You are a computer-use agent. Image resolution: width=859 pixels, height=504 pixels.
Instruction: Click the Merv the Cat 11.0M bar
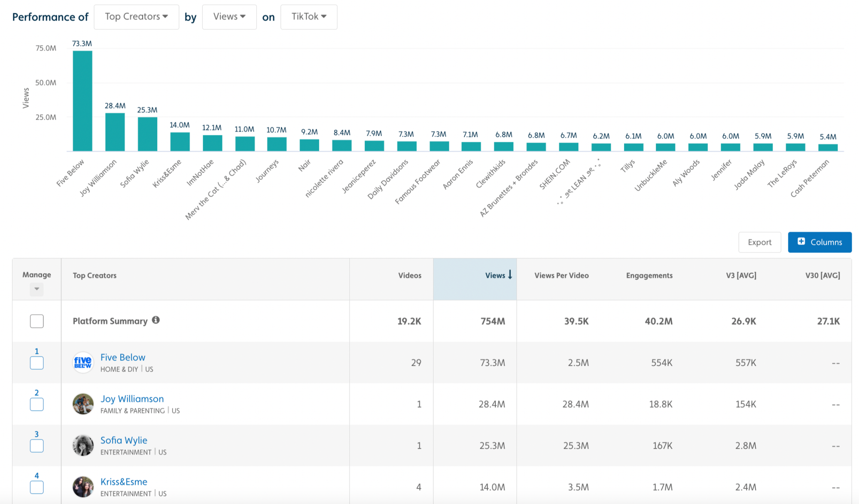[245, 144]
